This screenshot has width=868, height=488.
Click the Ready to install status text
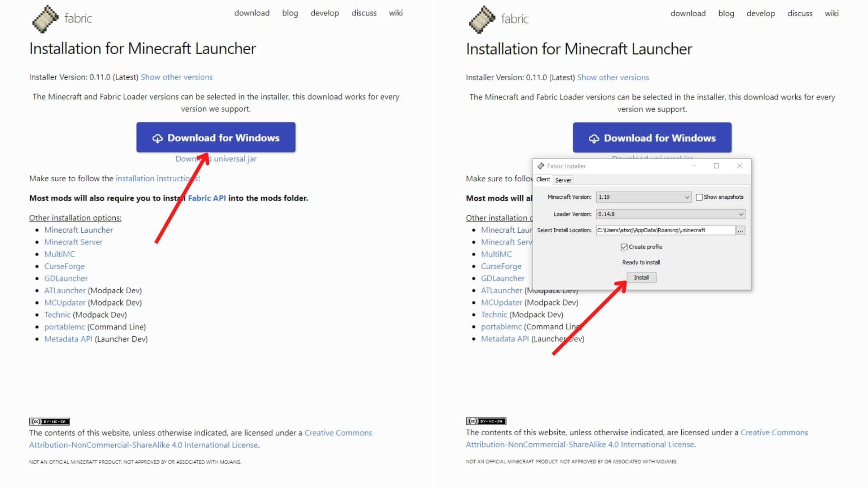[641, 263]
